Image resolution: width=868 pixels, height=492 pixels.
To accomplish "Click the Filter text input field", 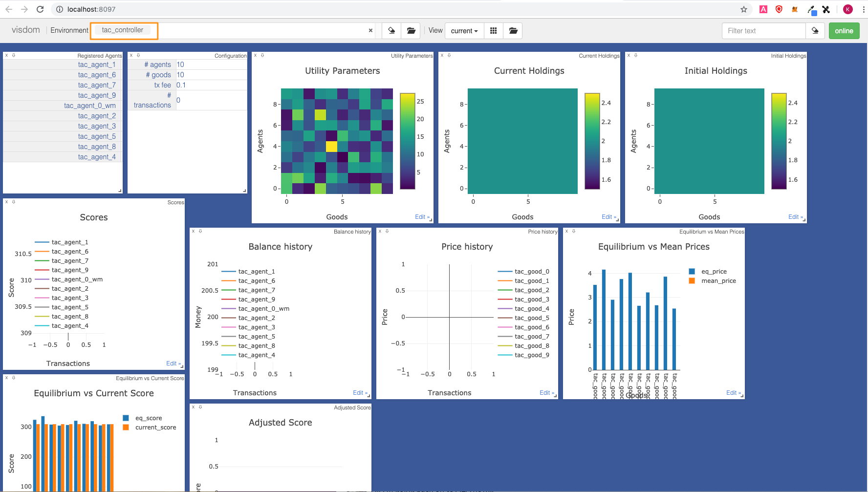I will click(x=764, y=31).
